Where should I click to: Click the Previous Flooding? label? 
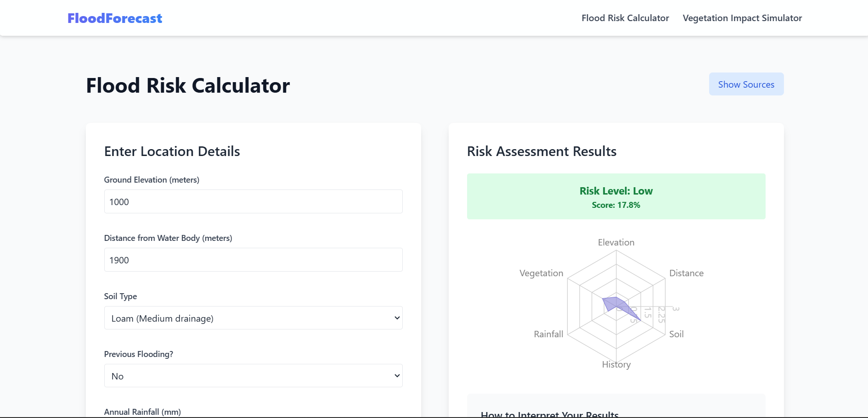click(x=138, y=354)
